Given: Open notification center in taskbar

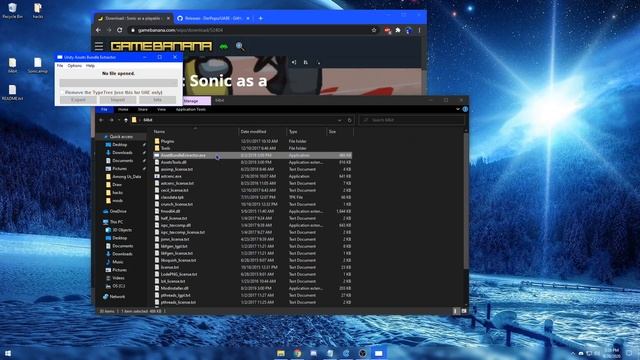Looking at the screenshot, I should [629, 353].
